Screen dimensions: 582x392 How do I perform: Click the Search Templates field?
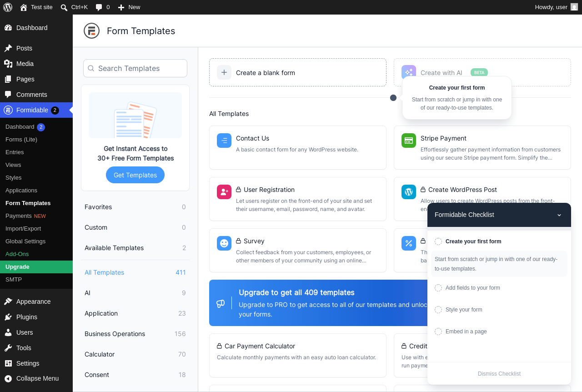pos(135,68)
